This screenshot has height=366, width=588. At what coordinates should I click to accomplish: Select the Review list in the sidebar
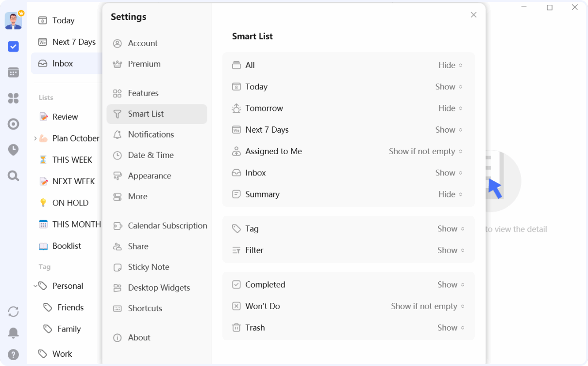65,117
